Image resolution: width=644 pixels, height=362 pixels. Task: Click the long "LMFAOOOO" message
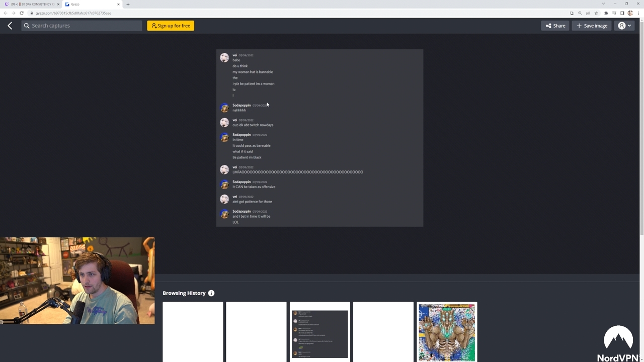coord(298,172)
